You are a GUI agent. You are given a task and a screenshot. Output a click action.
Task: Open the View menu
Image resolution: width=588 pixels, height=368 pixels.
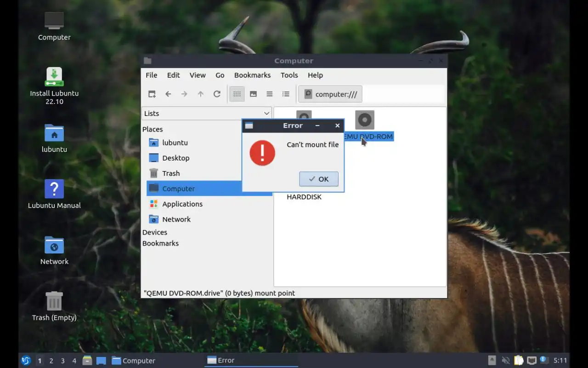(x=198, y=75)
